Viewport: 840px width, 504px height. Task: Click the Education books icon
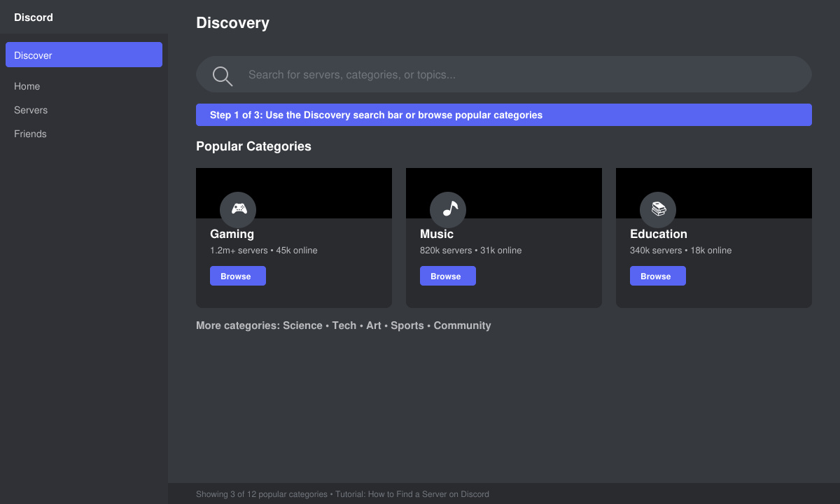[x=658, y=209]
